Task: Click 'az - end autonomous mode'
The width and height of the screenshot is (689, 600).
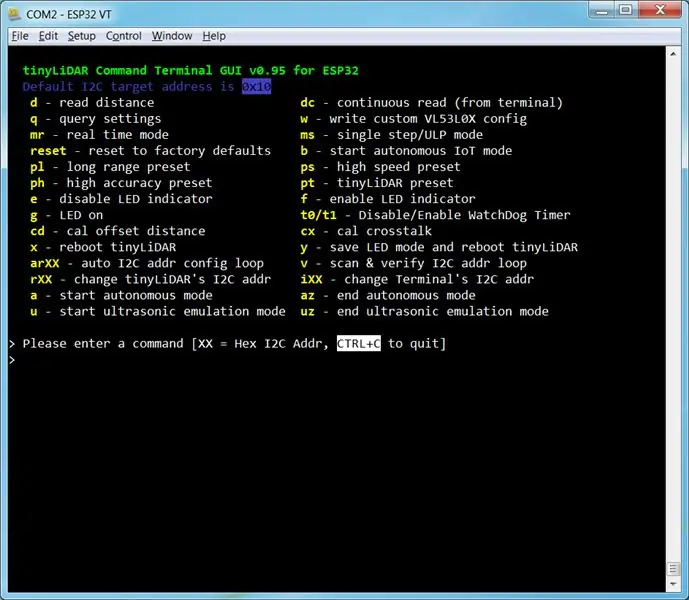Action: [388, 295]
